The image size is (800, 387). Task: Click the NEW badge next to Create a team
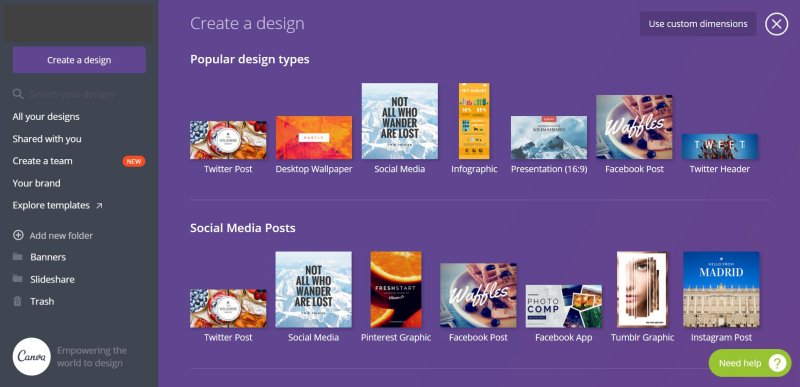(x=134, y=161)
